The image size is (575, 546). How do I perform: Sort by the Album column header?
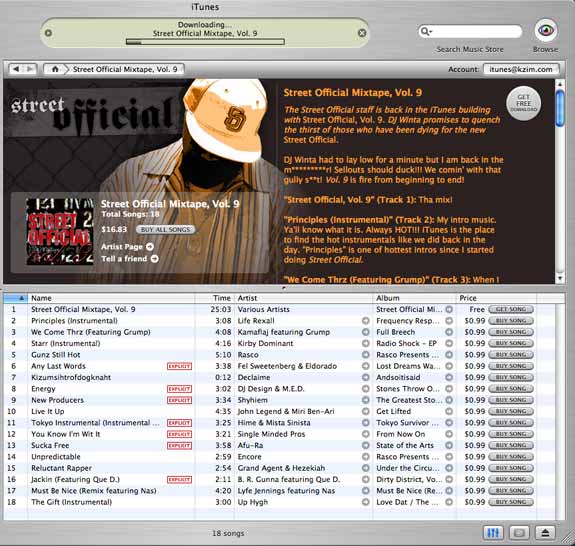pyautogui.click(x=414, y=298)
